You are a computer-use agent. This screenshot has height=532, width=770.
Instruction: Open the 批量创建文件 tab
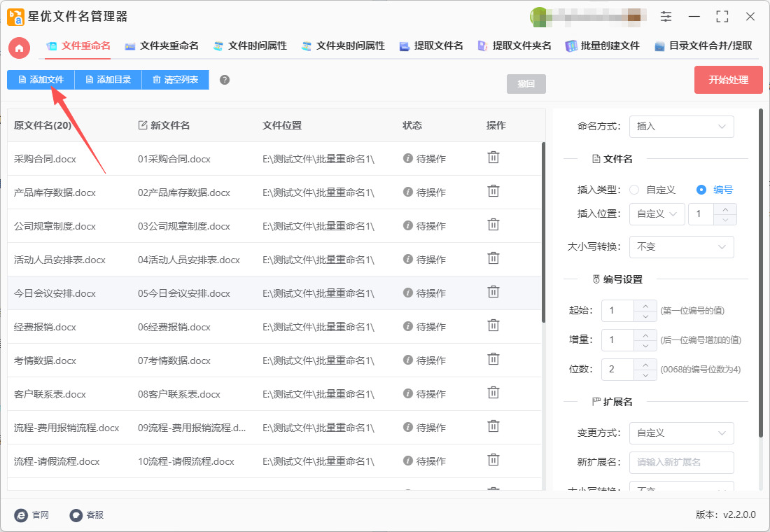(603, 46)
